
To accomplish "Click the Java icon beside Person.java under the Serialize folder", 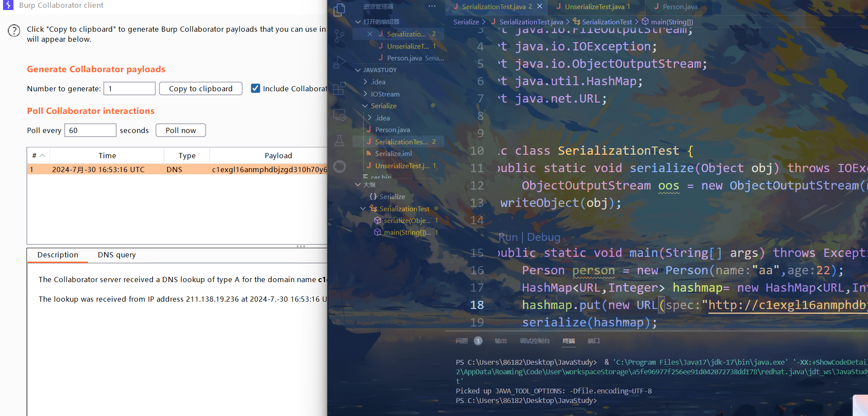I will 369,130.
